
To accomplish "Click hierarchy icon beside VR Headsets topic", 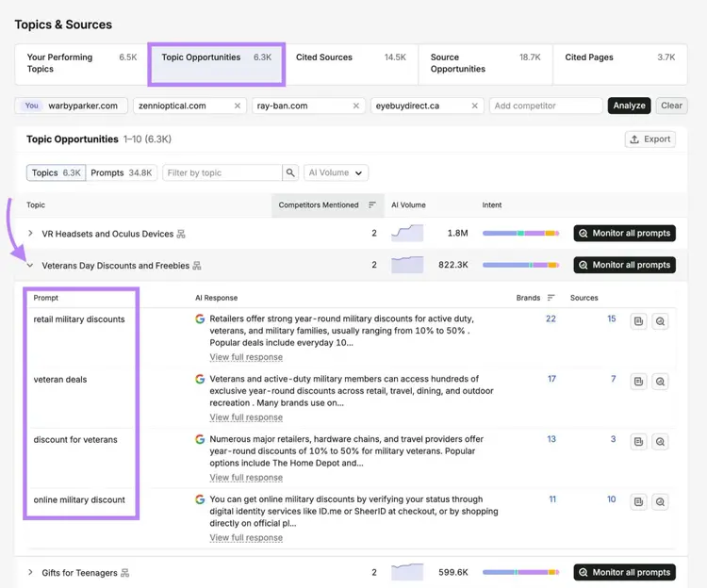I will click(181, 234).
